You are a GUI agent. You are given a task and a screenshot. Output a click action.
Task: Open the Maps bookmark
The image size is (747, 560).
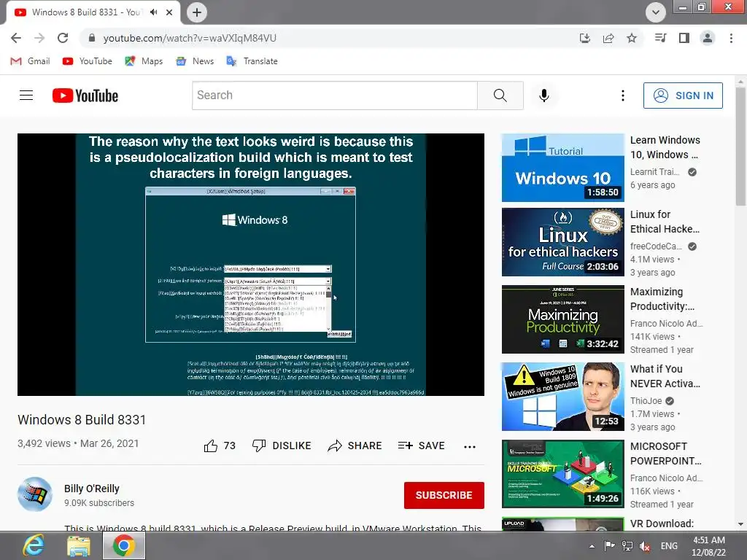click(144, 61)
